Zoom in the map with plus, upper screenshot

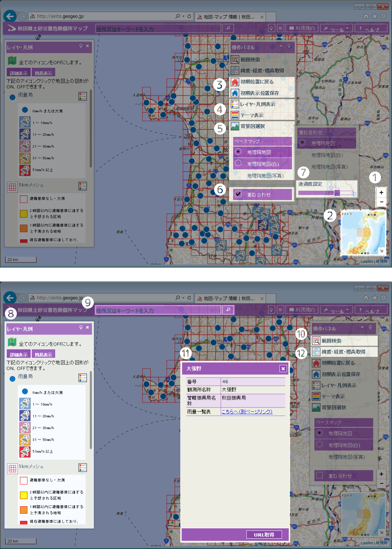(381, 193)
